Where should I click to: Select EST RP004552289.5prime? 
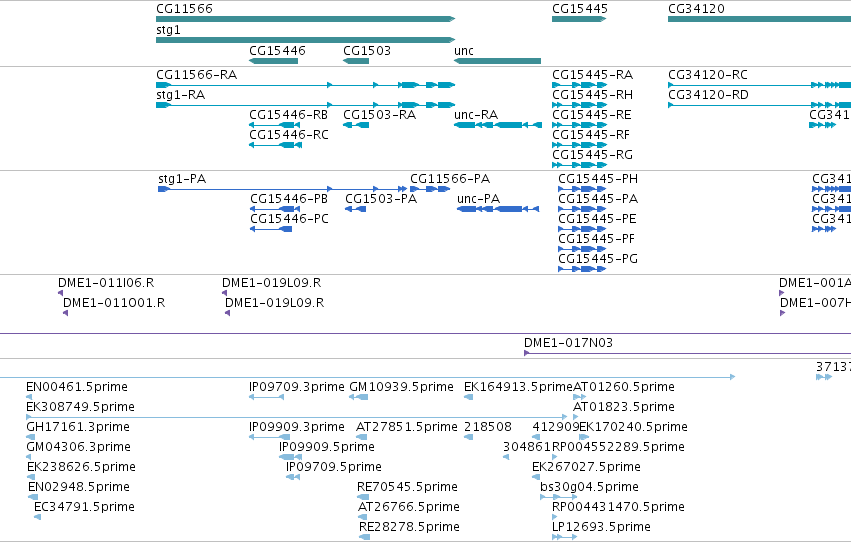pos(619,447)
